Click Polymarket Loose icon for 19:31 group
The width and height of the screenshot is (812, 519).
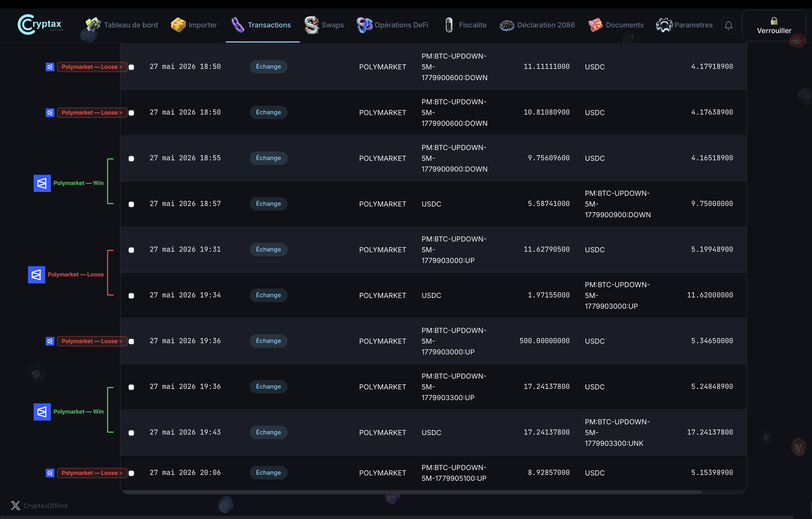36,275
